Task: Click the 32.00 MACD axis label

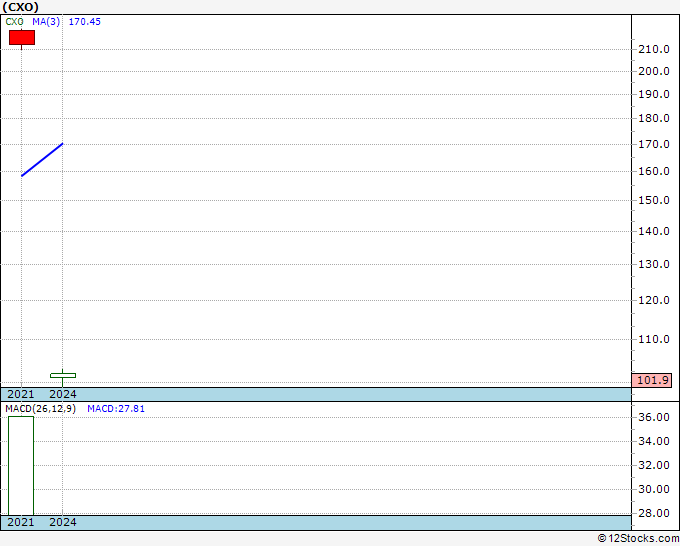Action: [654, 465]
